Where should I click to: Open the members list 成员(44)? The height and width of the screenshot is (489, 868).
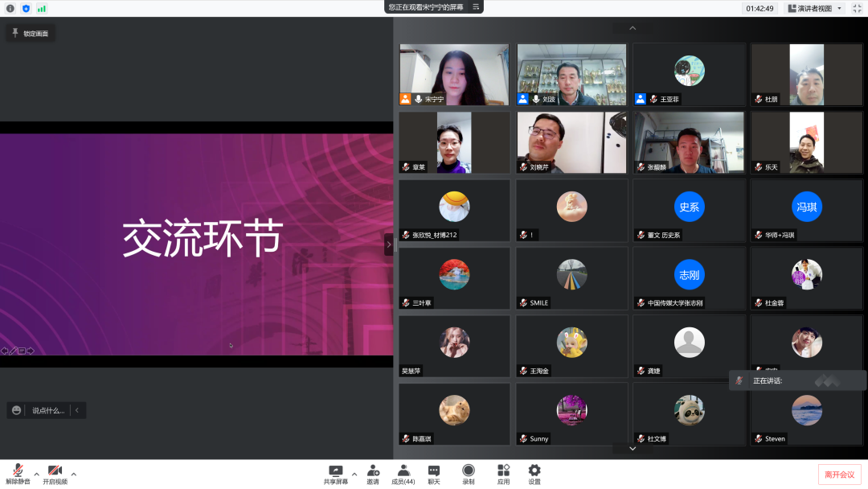403,474
